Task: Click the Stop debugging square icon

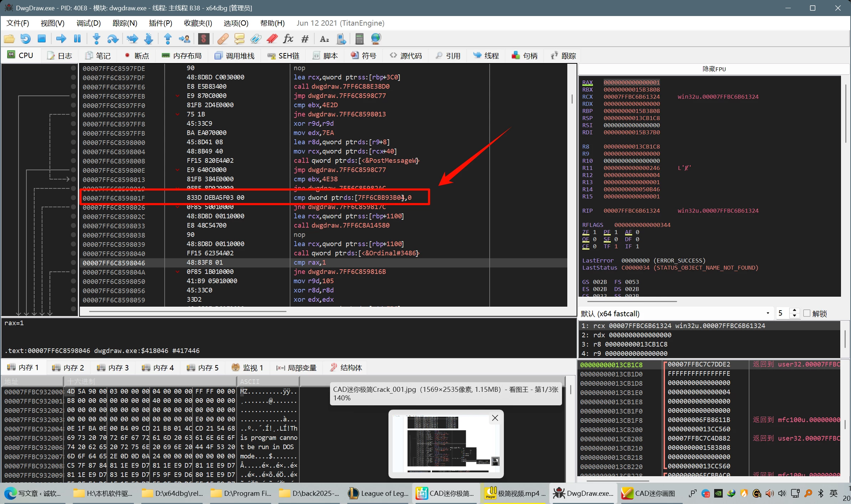Action: [x=42, y=38]
